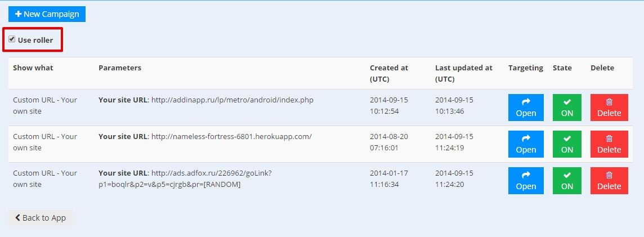Click the Use roller label text
The image size is (644, 237).
[35, 40]
